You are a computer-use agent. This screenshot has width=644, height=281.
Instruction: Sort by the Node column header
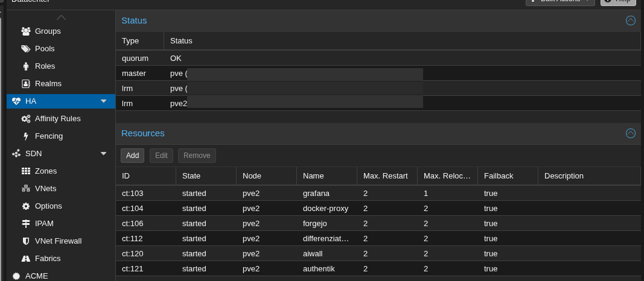267,176
